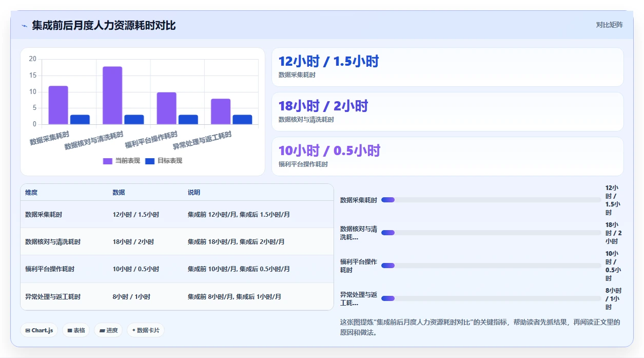The height and width of the screenshot is (358, 644).
Task: Select the 12小时 / 1.5小时 metric card
Action: click(x=447, y=67)
